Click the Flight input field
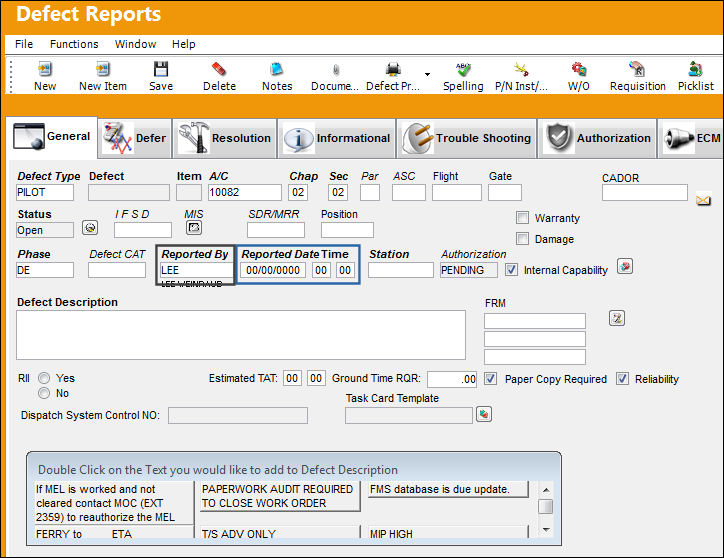The height and width of the screenshot is (558, 724). pyautogui.click(x=457, y=192)
